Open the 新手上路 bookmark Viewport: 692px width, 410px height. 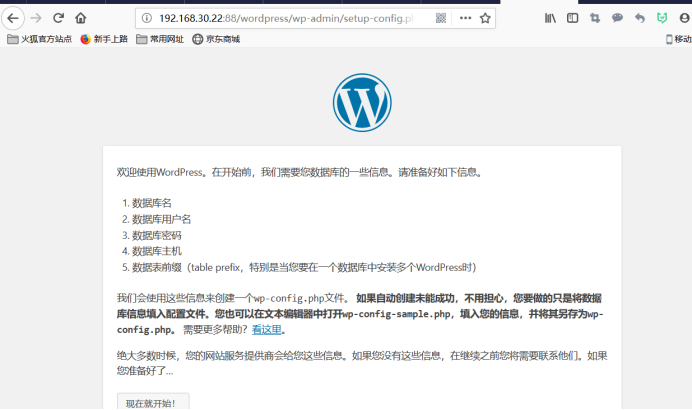coord(104,39)
